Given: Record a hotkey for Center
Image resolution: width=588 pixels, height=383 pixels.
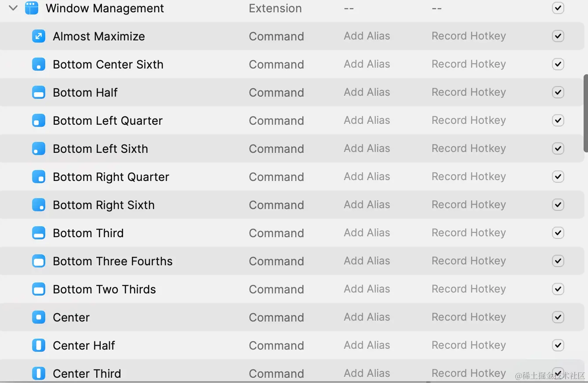Looking at the screenshot, I should (468, 317).
